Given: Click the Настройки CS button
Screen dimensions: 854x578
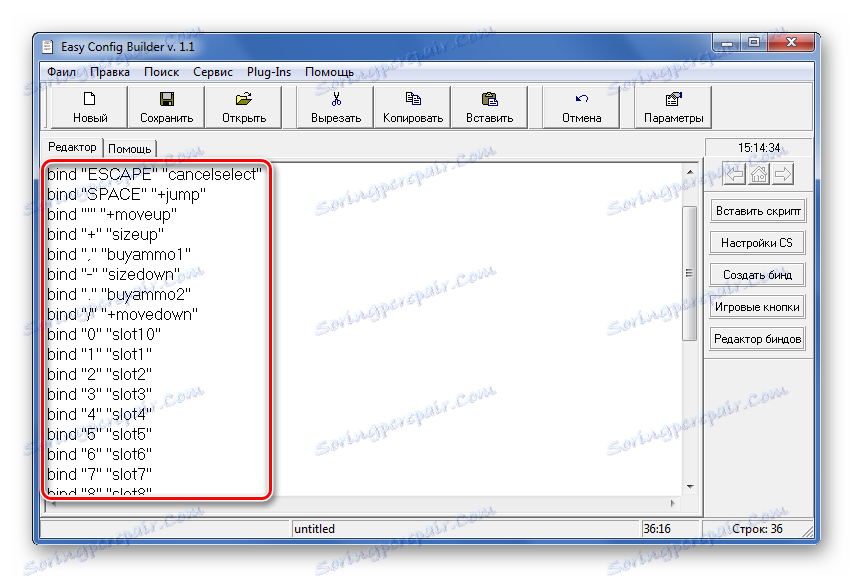Looking at the screenshot, I should pos(758,243).
